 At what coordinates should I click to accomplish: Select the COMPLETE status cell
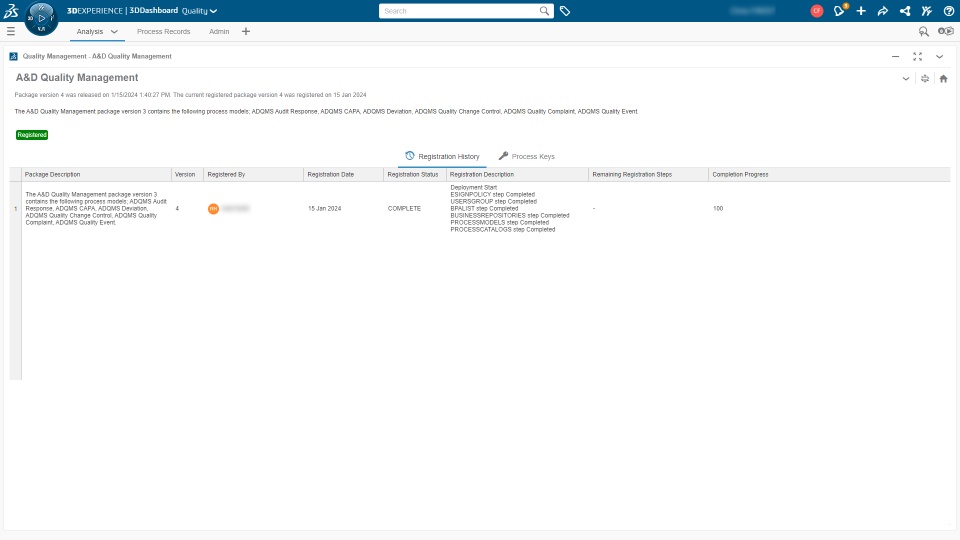click(x=404, y=209)
